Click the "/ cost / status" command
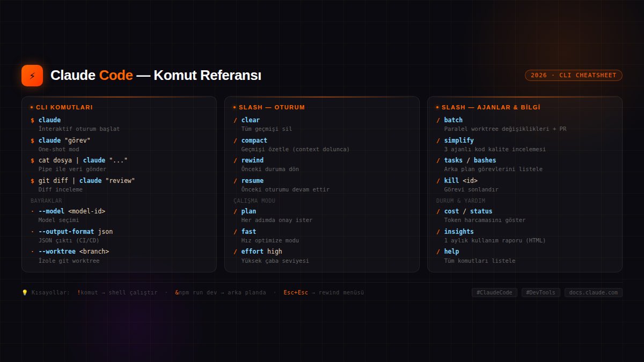Viewport: 644px width, 362px height. (464, 211)
